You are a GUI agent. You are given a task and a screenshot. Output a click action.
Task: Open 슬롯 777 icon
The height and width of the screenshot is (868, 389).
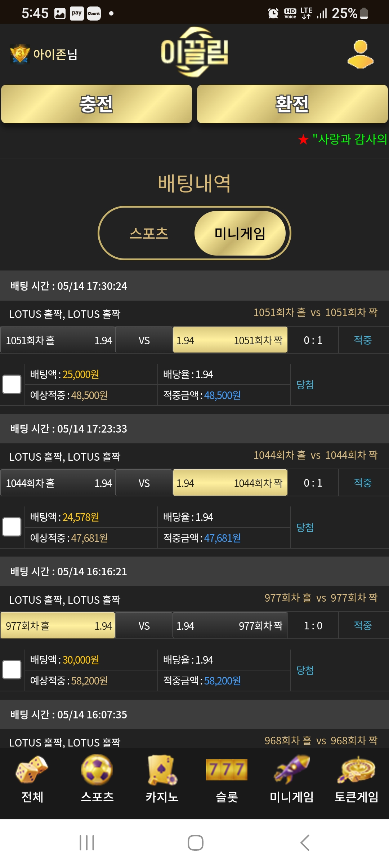[227, 770]
